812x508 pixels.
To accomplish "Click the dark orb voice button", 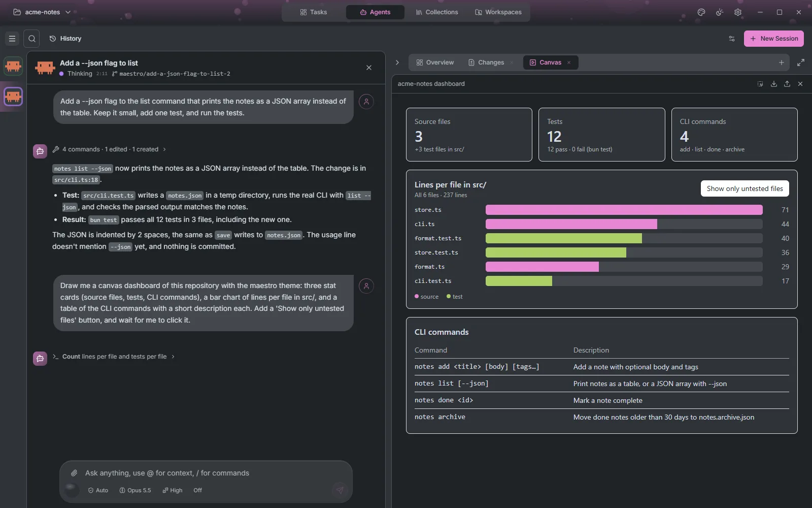I will coord(72,490).
